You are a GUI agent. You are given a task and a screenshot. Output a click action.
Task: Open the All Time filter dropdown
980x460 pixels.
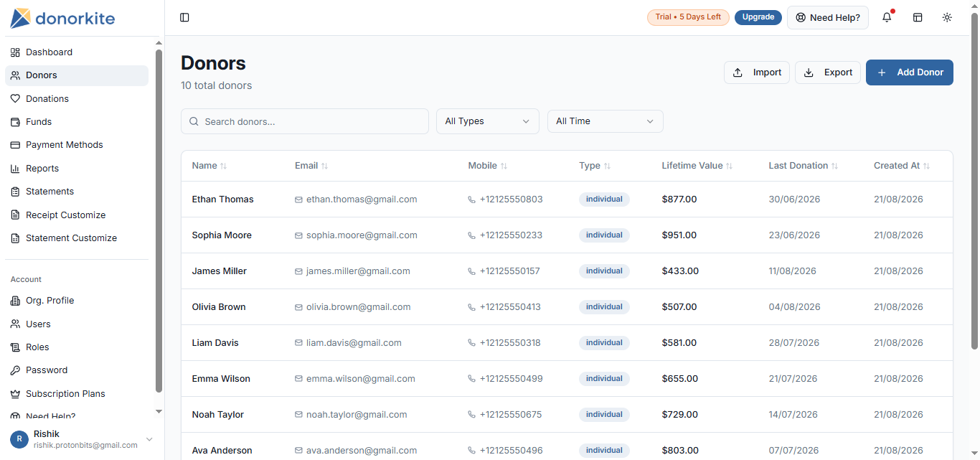coord(606,121)
